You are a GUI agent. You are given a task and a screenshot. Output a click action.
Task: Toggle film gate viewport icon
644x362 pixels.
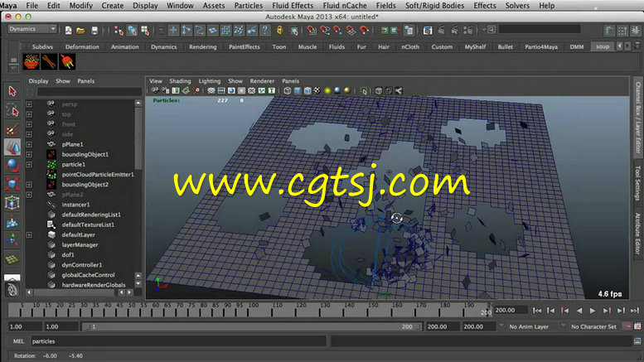pyautogui.click(x=221, y=90)
